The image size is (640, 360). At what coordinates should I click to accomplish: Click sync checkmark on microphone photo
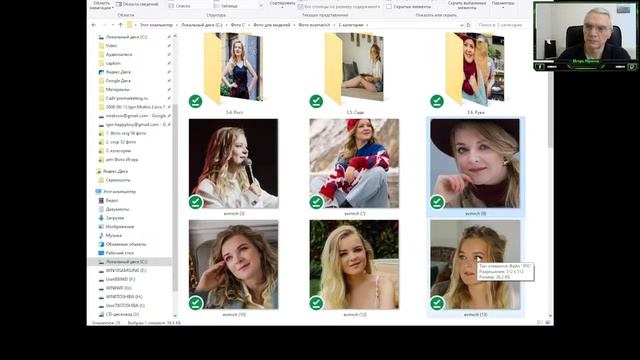click(x=196, y=202)
